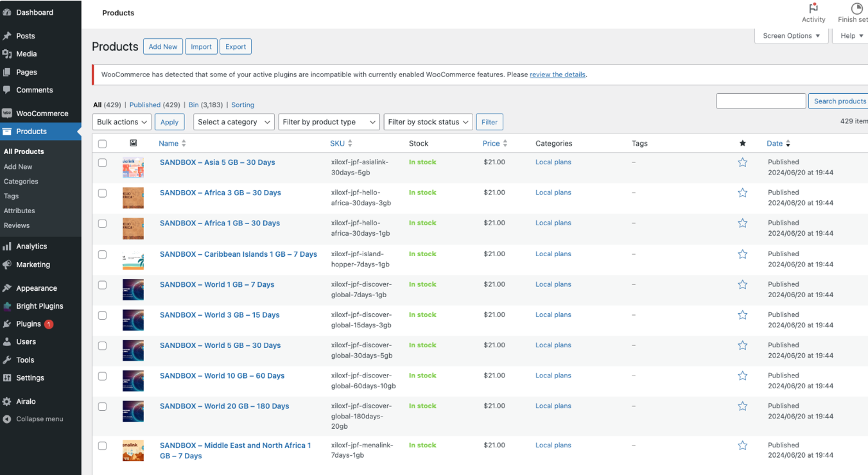
Task: Click the Settings sliders icon
Action: point(7,378)
